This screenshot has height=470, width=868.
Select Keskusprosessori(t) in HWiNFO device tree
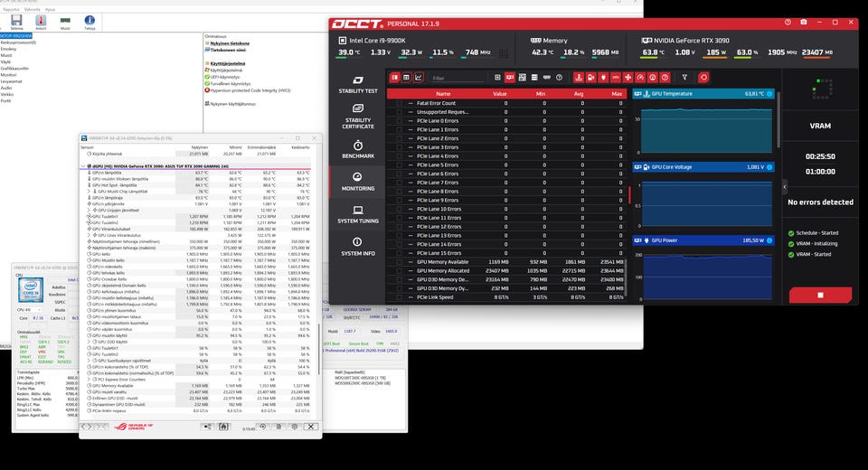tap(18, 42)
